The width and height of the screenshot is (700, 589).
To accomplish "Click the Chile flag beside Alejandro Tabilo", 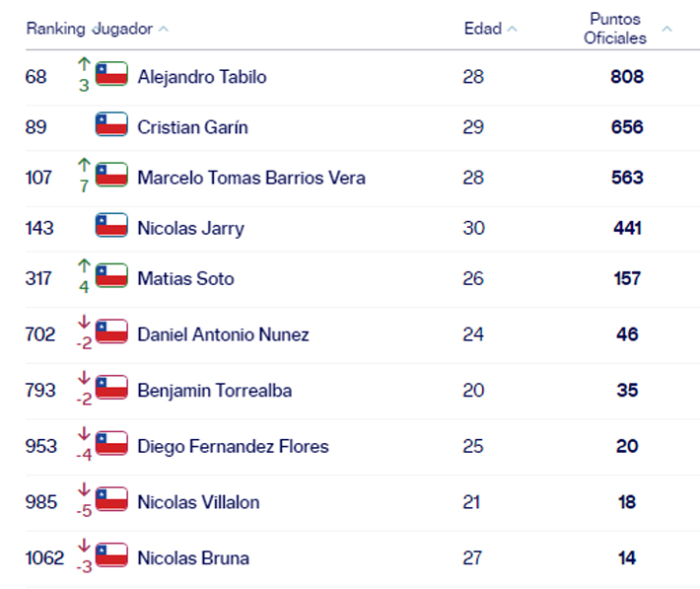I will click(x=111, y=74).
